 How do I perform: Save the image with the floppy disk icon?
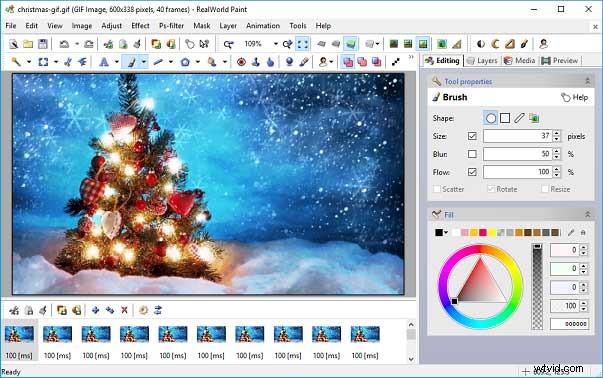[43, 44]
